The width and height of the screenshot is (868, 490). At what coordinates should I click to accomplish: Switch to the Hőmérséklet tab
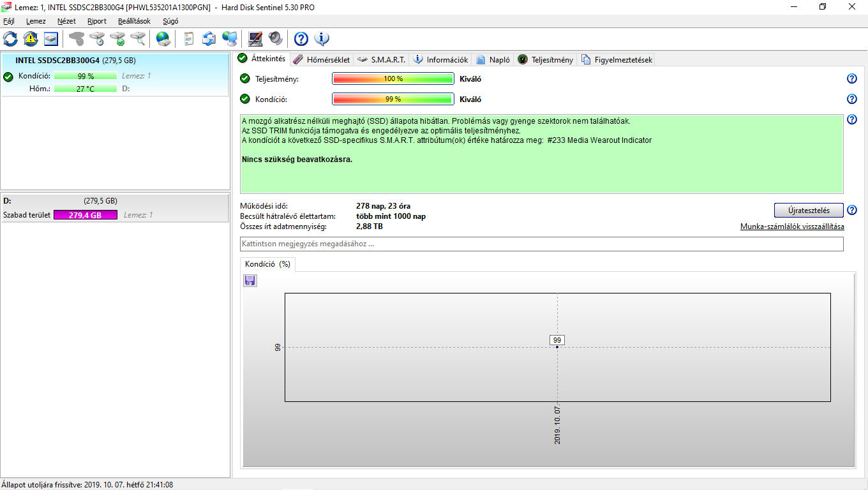click(322, 59)
